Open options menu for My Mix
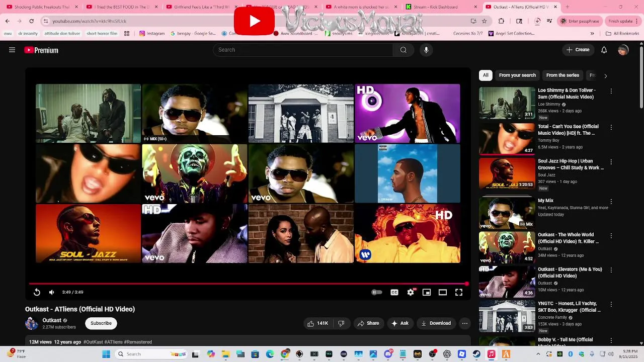 611,201
